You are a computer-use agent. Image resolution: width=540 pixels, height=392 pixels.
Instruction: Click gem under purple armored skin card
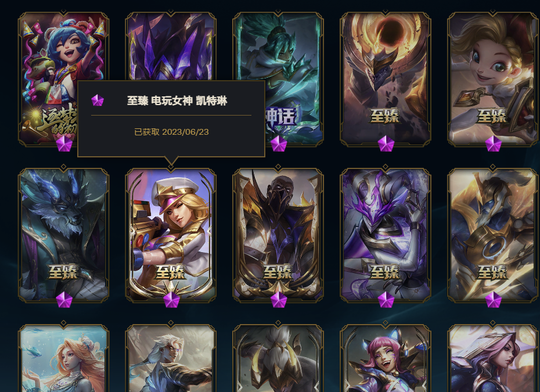pyautogui.click(x=386, y=300)
